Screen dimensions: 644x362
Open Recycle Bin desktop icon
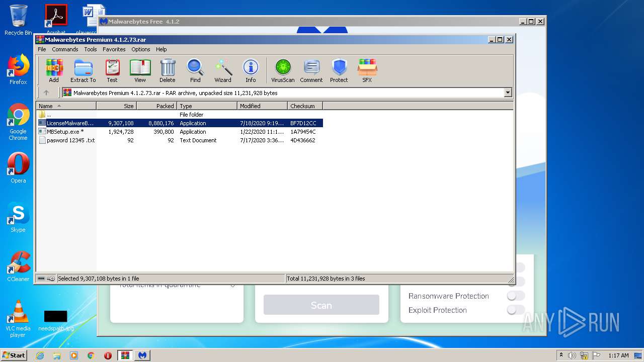click(18, 20)
